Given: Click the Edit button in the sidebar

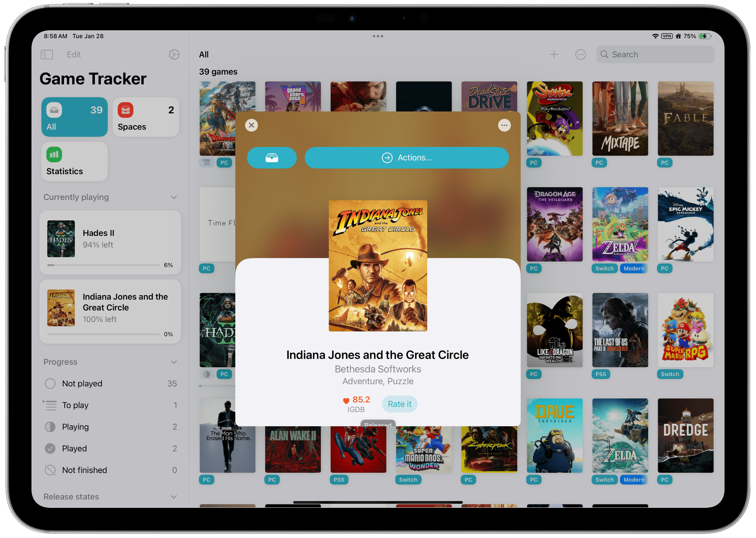Looking at the screenshot, I should click(x=73, y=55).
